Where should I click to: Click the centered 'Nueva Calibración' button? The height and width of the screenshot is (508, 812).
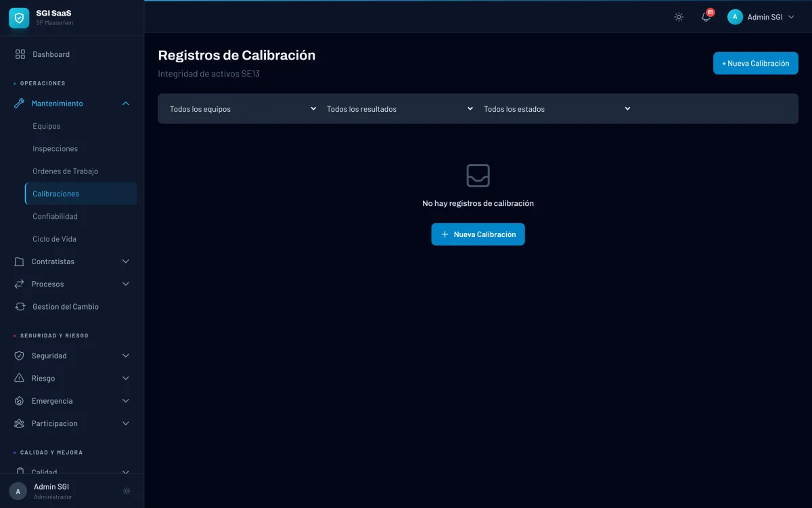[478, 234]
